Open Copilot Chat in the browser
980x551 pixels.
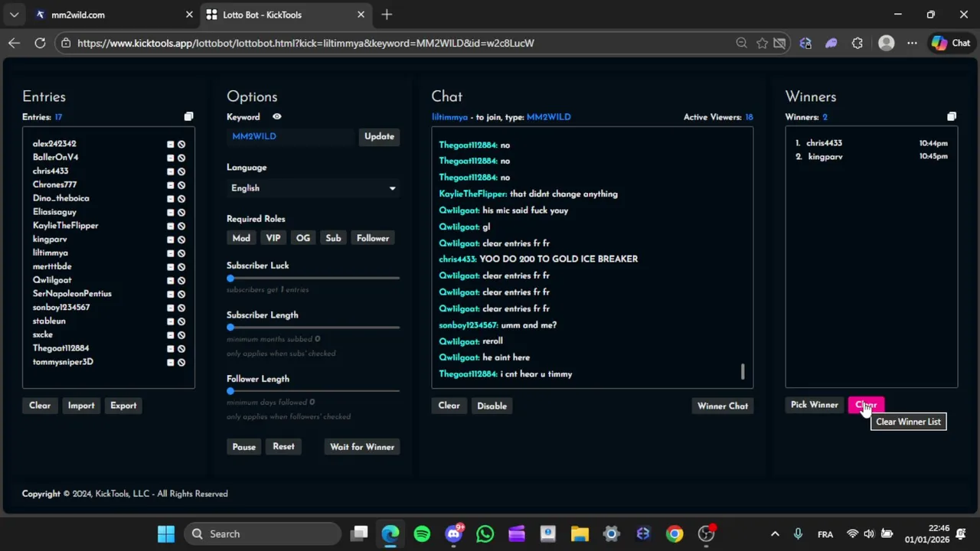tap(951, 43)
